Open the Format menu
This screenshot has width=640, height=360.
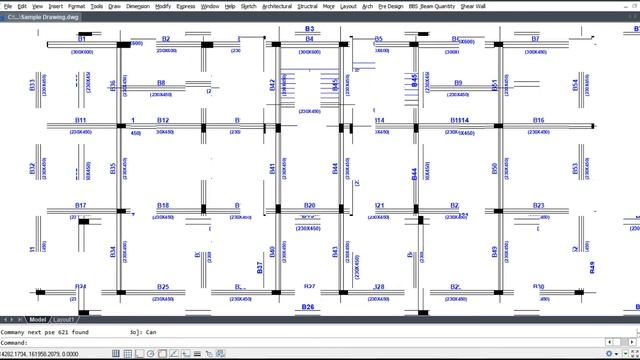pos(76,6)
